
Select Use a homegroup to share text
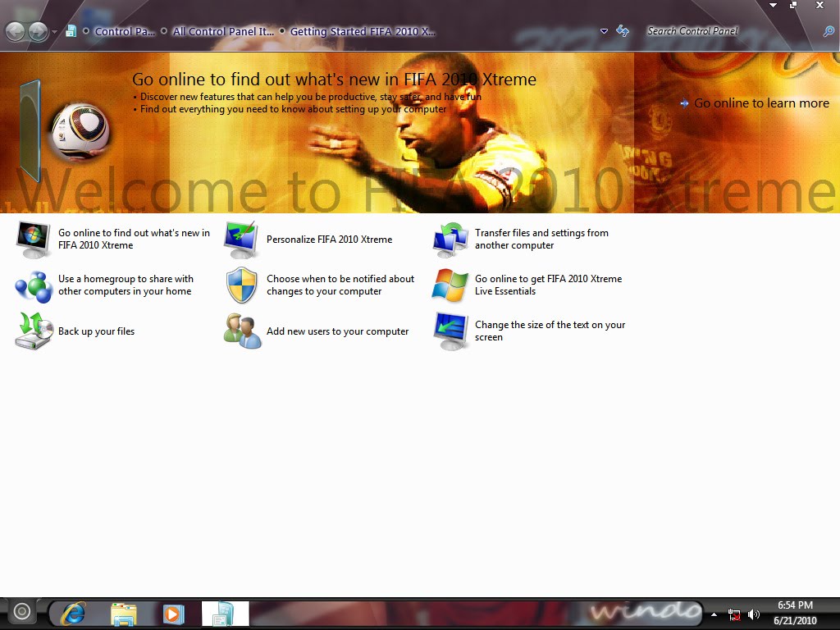coord(126,285)
